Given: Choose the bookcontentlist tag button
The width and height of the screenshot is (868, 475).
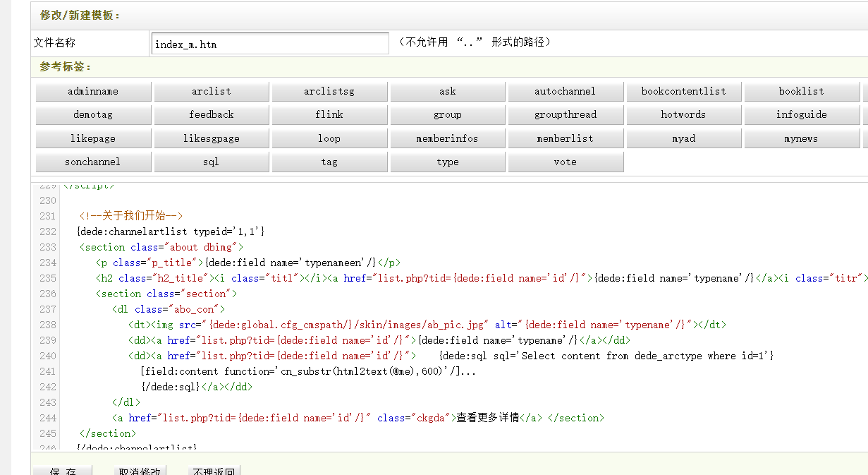Looking at the screenshot, I should [x=684, y=91].
